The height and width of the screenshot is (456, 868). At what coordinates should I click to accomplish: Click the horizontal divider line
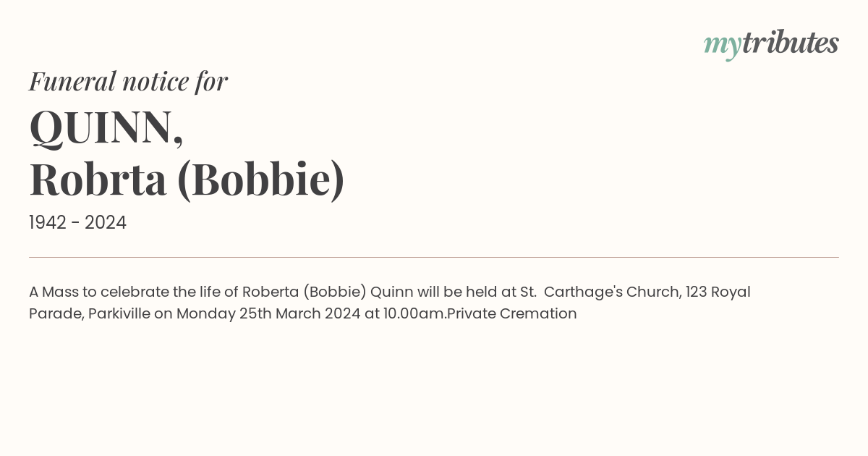pyautogui.click(x=434, y=257)
